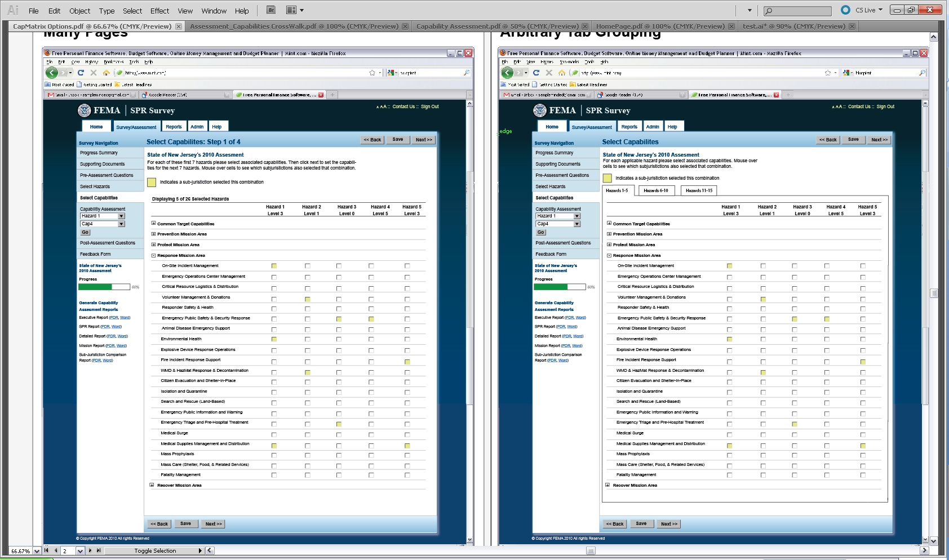Click the home icon in right mockup

562,73
